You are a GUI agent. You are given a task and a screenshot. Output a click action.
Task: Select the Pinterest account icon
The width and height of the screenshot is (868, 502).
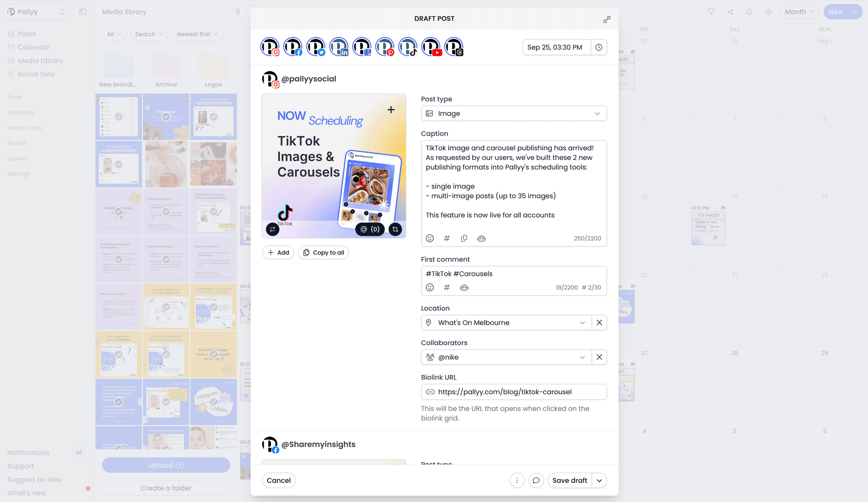[385, 47]
